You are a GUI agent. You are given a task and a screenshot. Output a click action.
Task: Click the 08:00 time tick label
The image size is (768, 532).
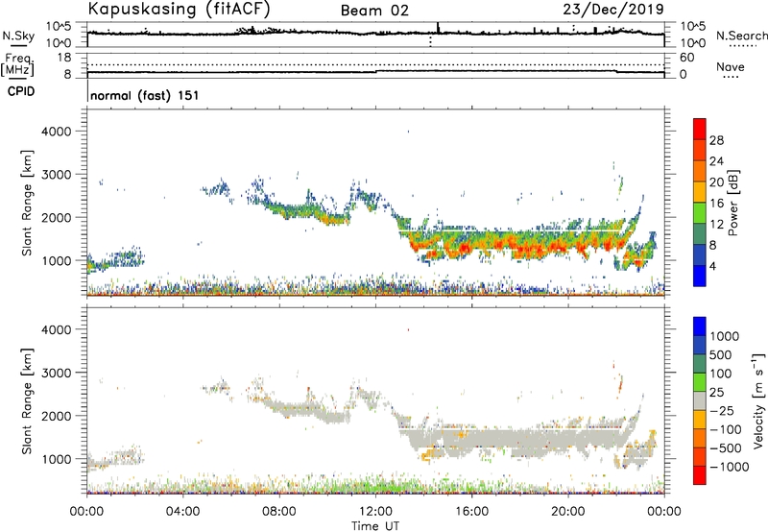coord(279,512)
